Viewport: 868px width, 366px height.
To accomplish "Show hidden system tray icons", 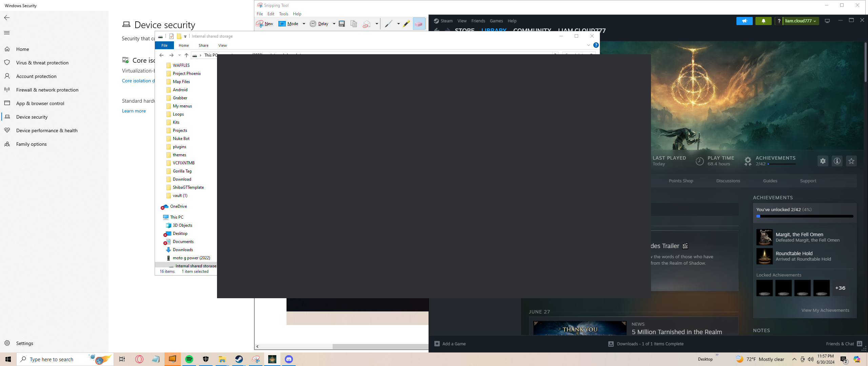I will tap(794, 359).
